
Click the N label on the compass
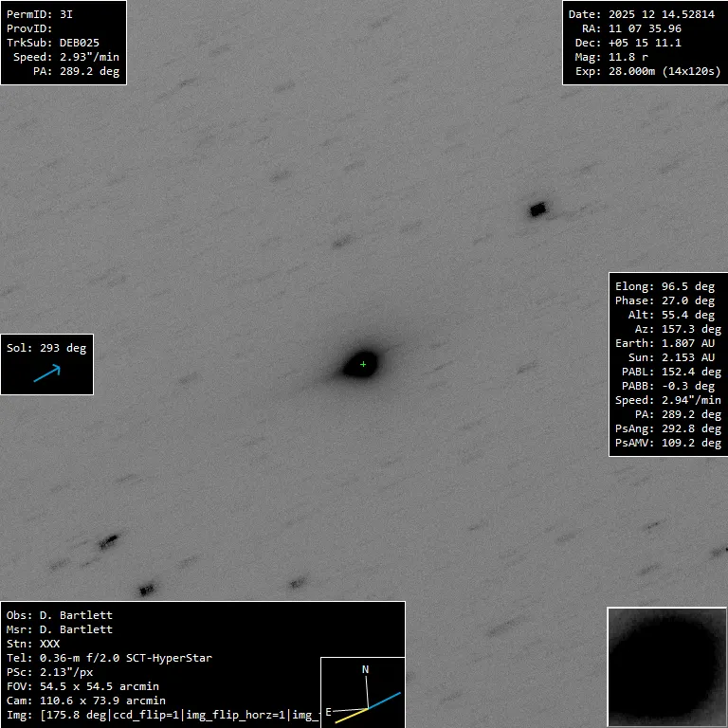pyautogui.click(x=366, y=670)
